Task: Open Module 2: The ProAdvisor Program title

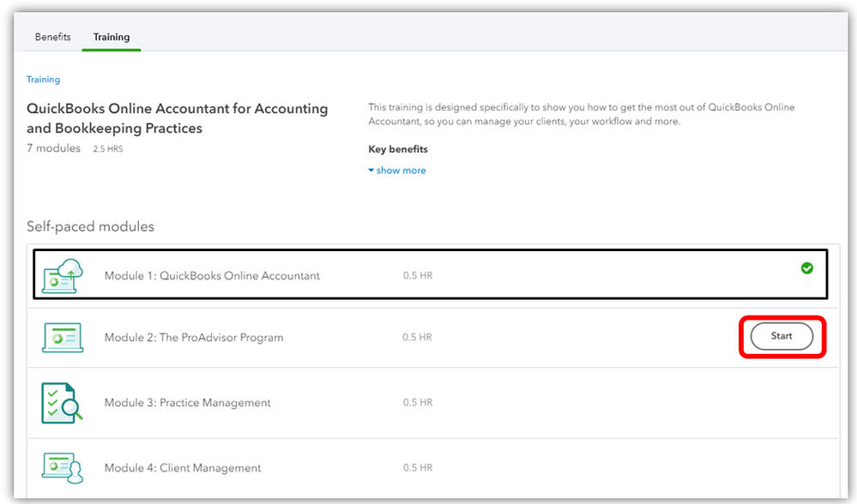Action: point(194,338)
